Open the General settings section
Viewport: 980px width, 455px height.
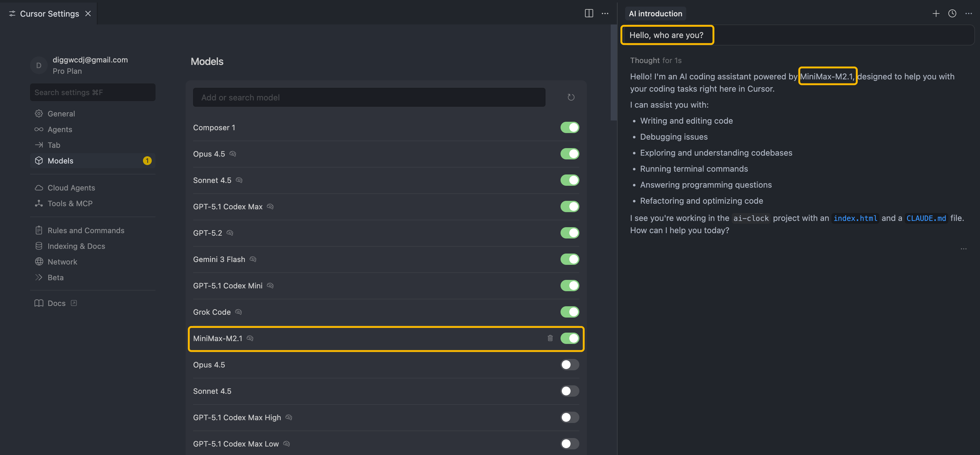click(x=61, y=114)
